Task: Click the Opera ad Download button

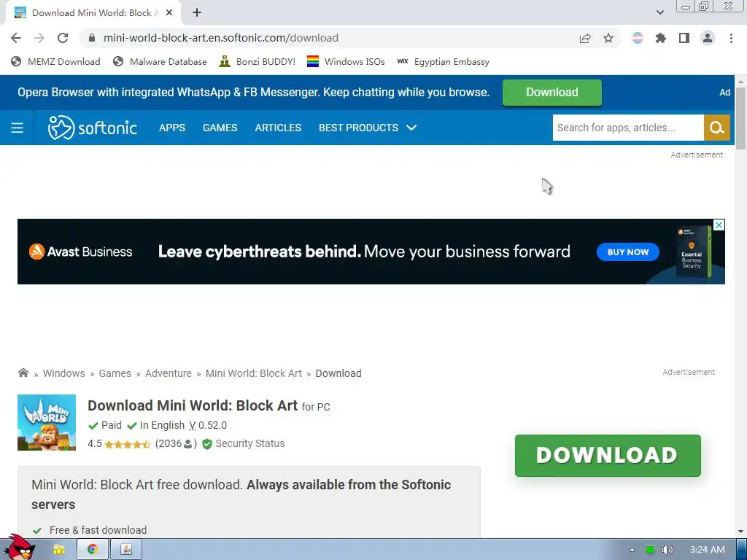Action: (x=551, y=93)
